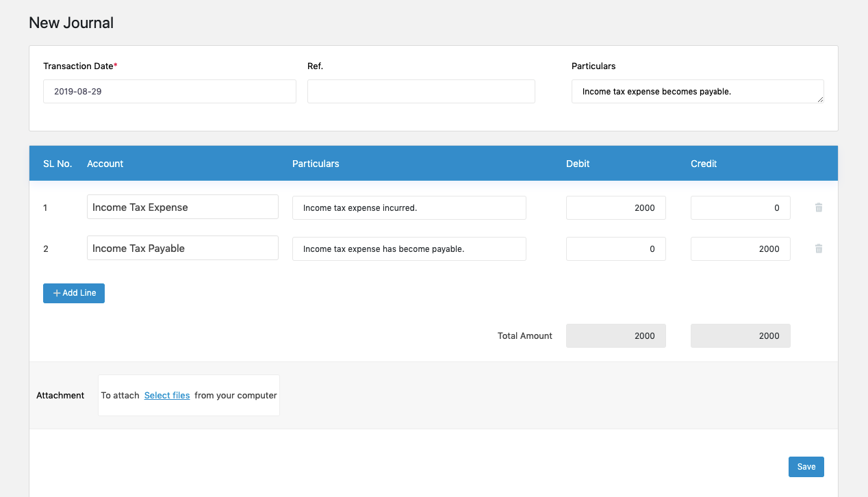Click the total debit amount box

(x=615, y=336)
